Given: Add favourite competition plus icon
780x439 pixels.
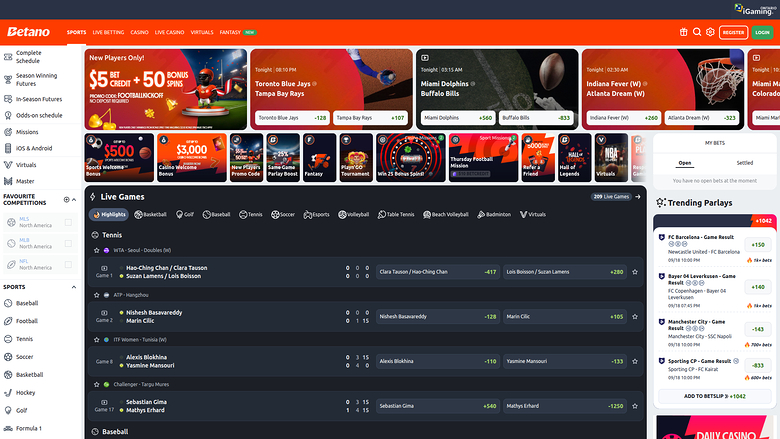Looking at the screenshot, I should (x=66, y=199).
